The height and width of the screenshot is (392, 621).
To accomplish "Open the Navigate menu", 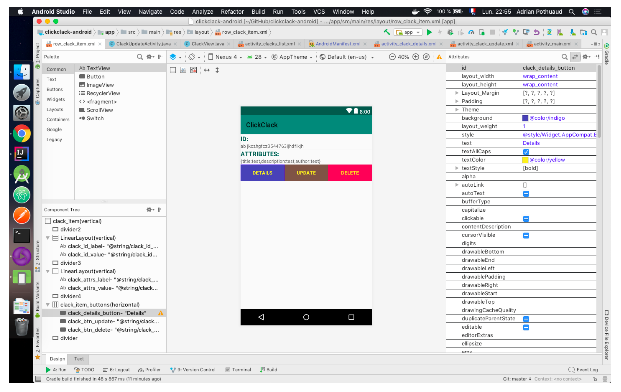I will (x=150, y=12).
